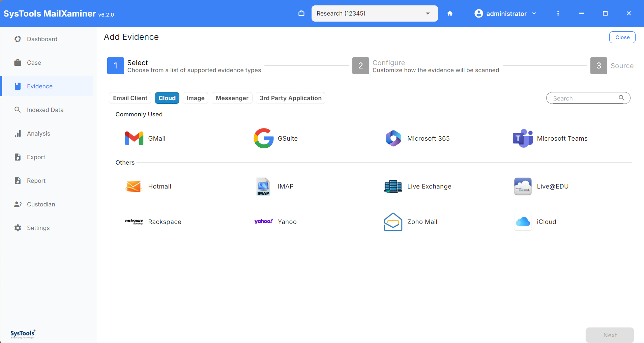Choose the Rackspace logo
Screen dimensions: 644x343
pyautogui.click(x=134, y=222)
